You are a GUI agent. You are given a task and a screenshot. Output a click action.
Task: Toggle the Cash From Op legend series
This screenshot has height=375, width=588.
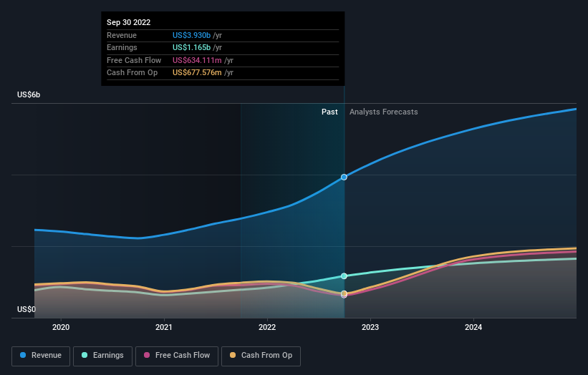[x=261, y=356]
